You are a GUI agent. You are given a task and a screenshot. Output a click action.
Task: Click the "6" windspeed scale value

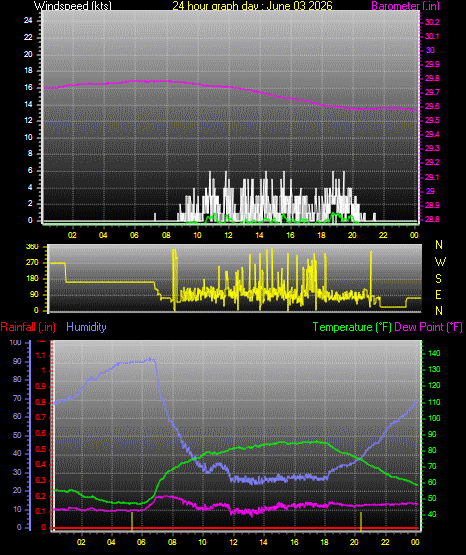30,171
